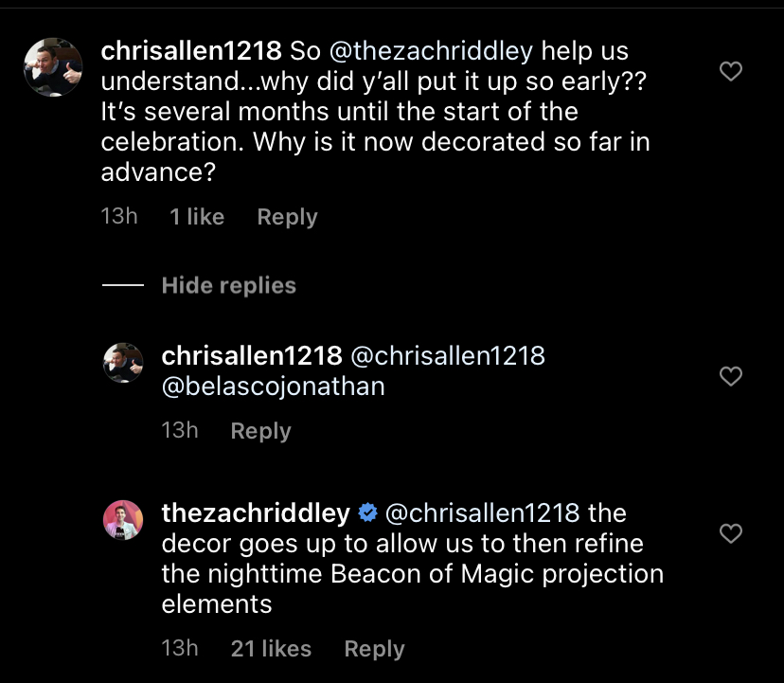Like thezachriddley's reply with heart icon
This screenshot has width=784, height=683.
point(730,533)
